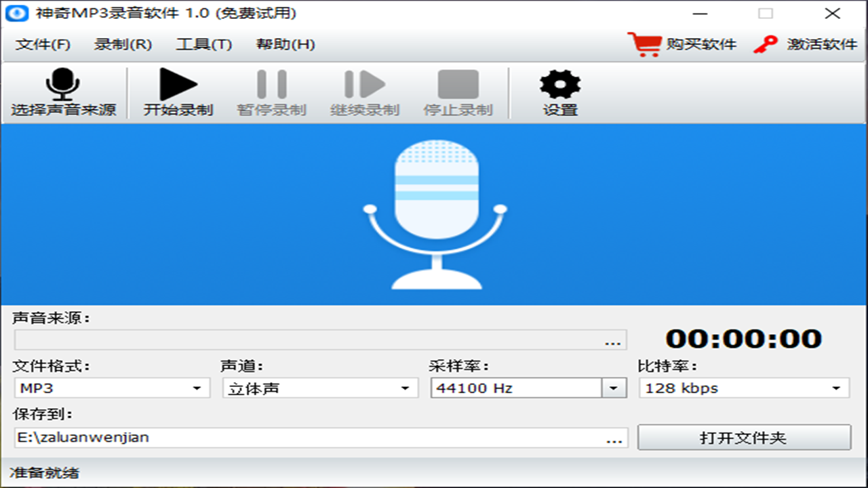
Task: Expand the 声道 stereo channel dropdown
Action: tap(405, 388)
